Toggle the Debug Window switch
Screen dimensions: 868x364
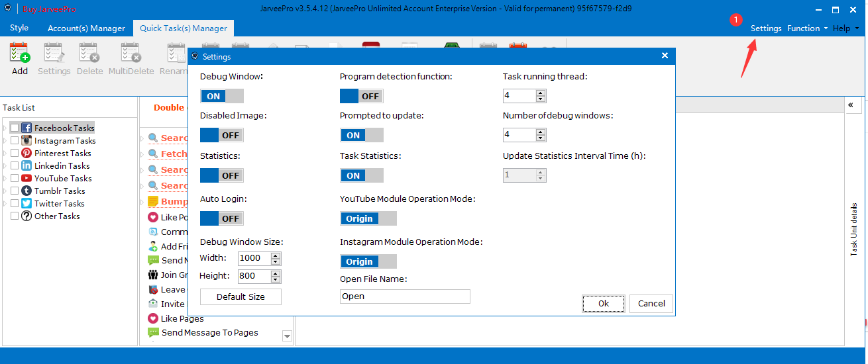[222, 96]
